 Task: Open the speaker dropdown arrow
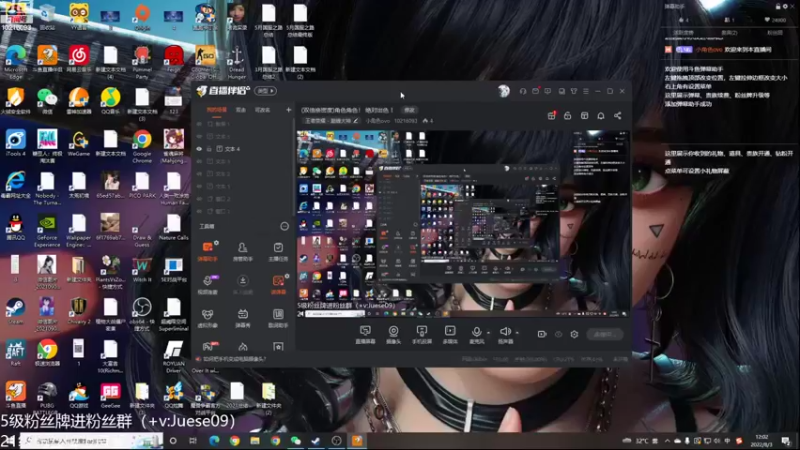[x=517, y=333]
